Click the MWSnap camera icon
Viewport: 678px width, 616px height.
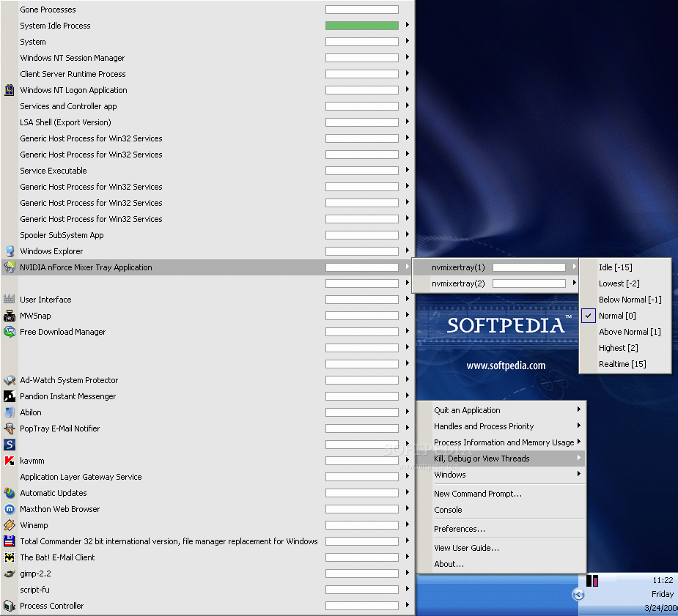click(x=9, y=316)
